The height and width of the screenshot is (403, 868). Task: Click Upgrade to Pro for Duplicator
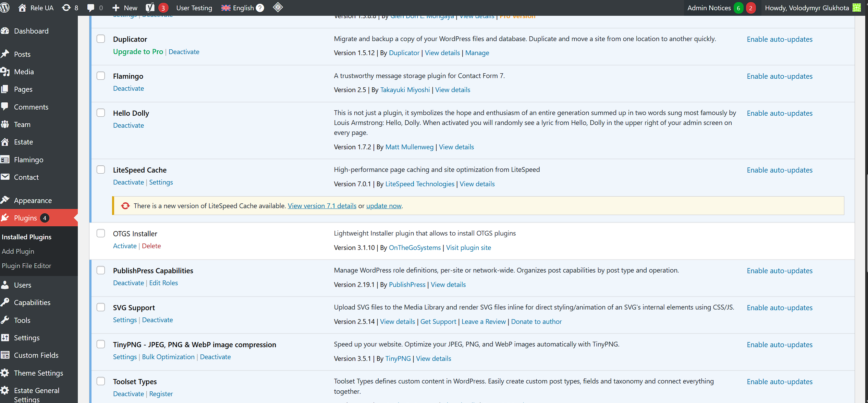tap(138, 51)
